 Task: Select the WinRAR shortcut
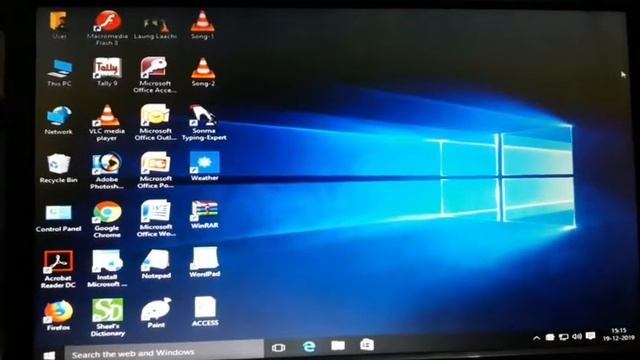pyautogui.click(x=204, y=214)
